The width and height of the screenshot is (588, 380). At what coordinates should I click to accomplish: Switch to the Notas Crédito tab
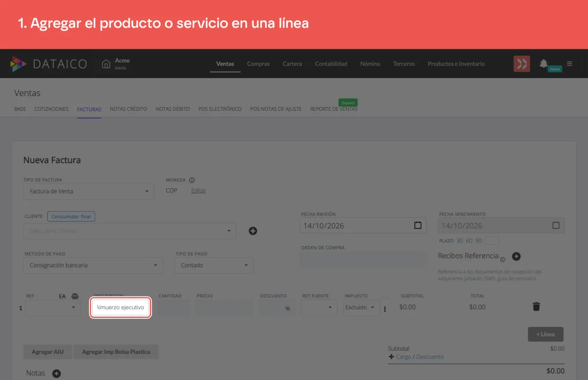click(129, 109)
